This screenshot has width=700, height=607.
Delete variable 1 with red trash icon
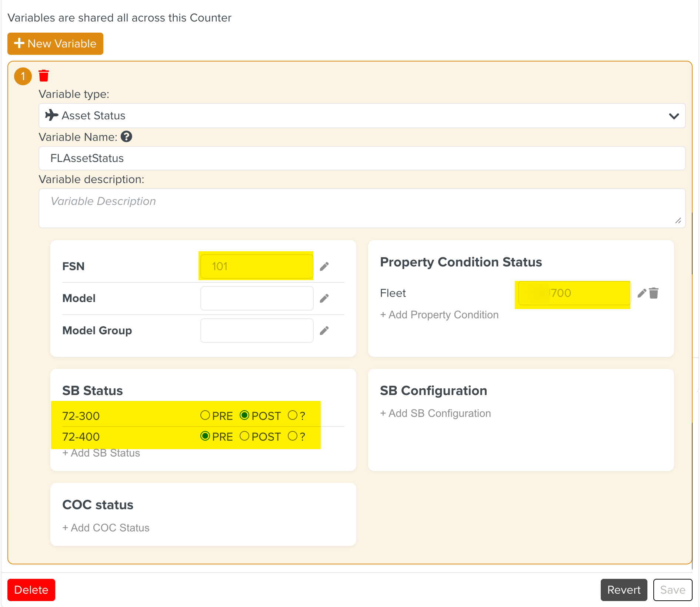coord(44,76)
